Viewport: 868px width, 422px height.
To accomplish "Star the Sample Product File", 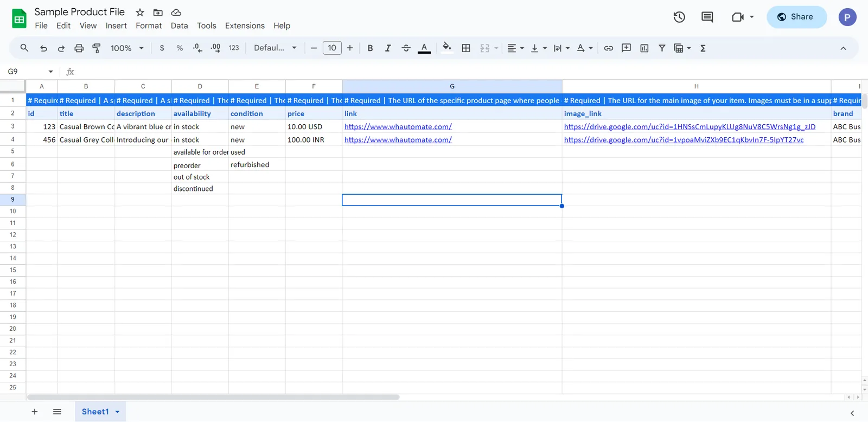I will pyautogui.click(x=140, y=12).
